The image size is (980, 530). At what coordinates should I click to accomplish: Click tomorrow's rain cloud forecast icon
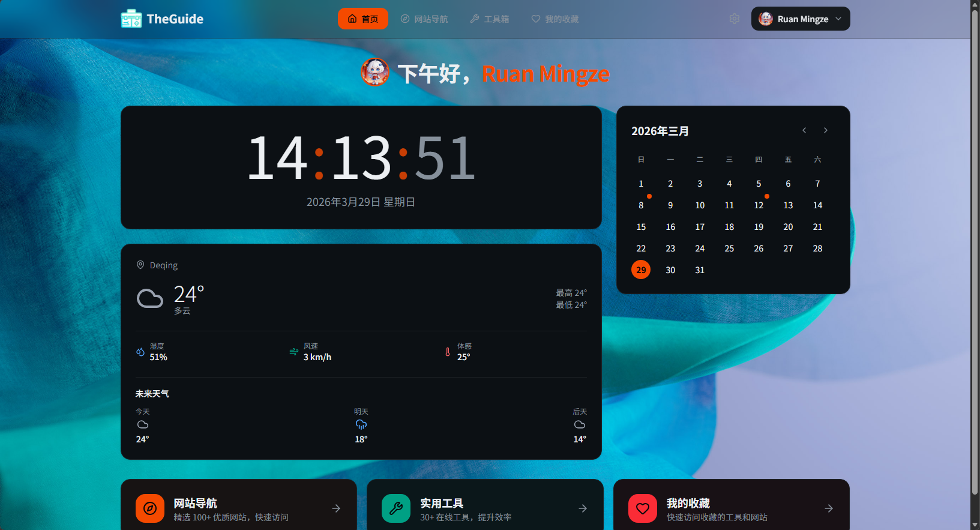[361, 425]
